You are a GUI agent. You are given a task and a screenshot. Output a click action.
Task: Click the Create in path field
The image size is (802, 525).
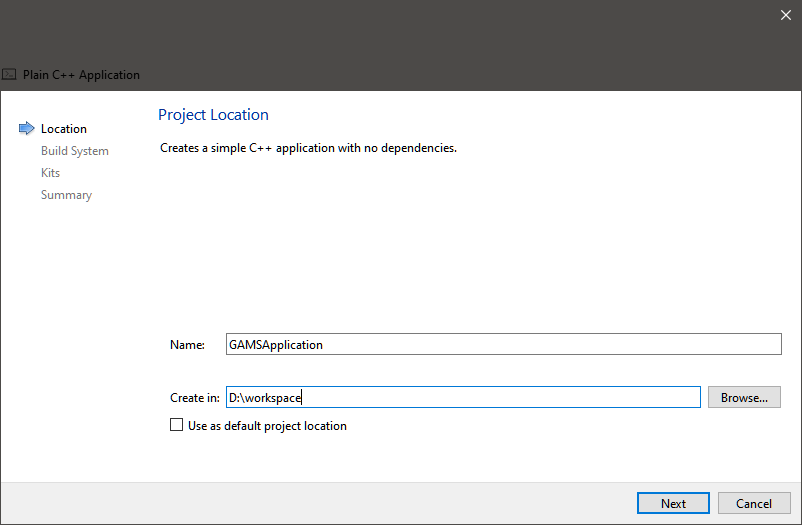coord(463,397)
